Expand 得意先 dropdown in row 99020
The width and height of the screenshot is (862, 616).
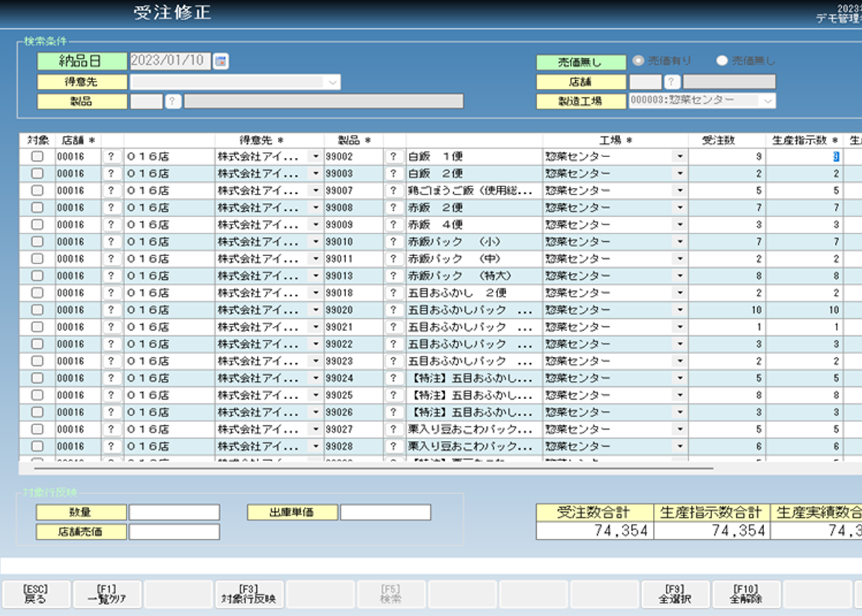pyautogui.click(x=315, y=310)
